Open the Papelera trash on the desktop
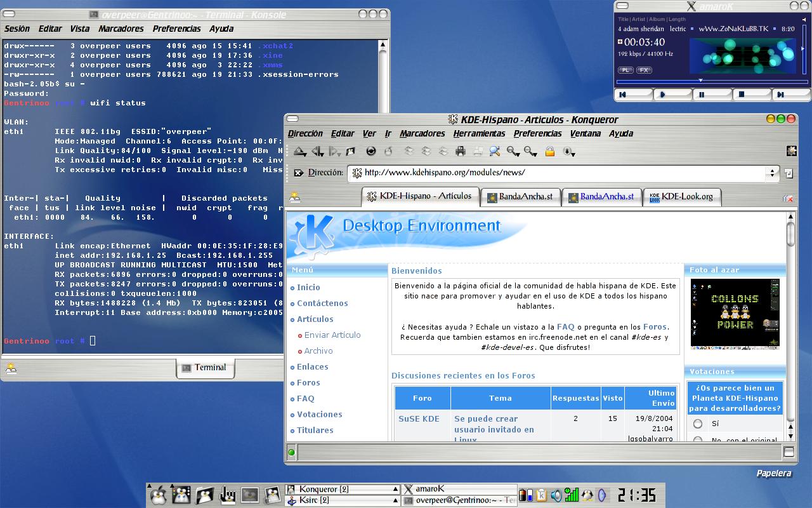The image size is (812, 508). (x=774, y=473)
